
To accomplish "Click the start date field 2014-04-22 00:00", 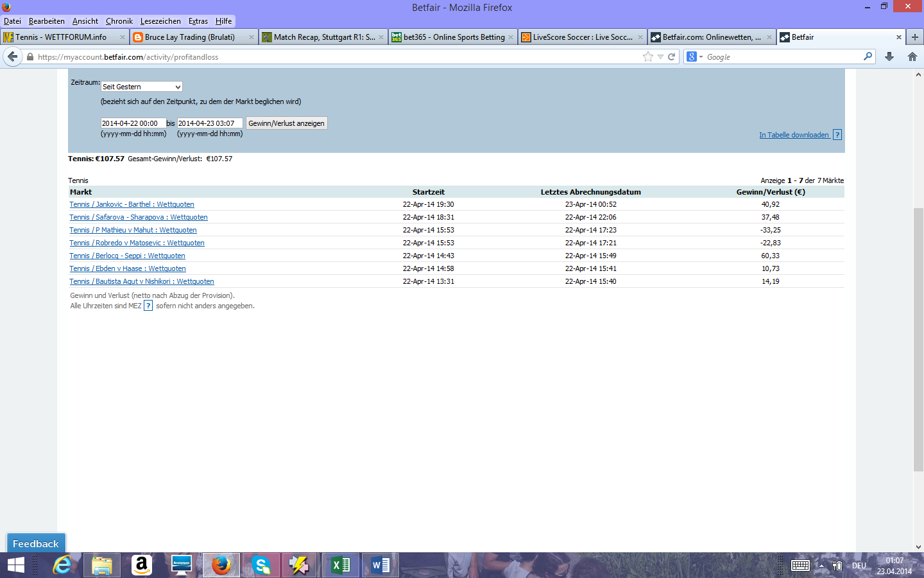I will (x=133, y=123).
